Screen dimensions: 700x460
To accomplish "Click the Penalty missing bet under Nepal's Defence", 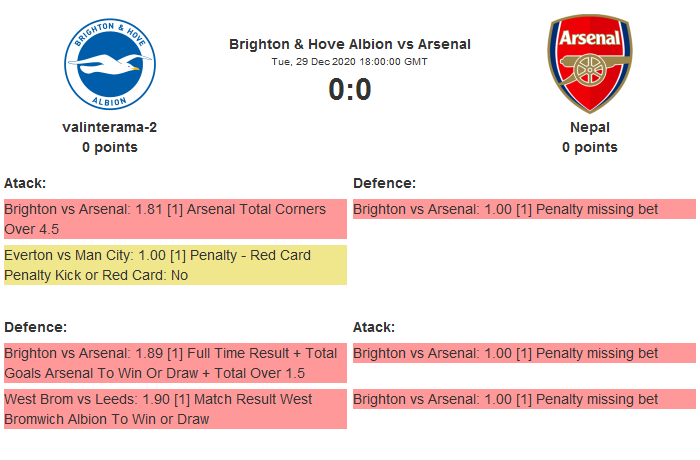I will click(x=524, y=210).
